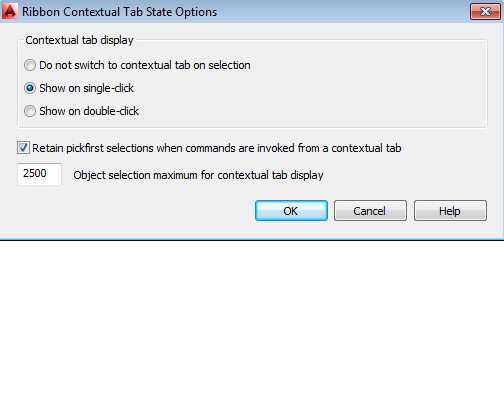Close the Ribbon Contextual Tab State Options dialog
The height and width of the screenshot is (408, 504).
485,12
